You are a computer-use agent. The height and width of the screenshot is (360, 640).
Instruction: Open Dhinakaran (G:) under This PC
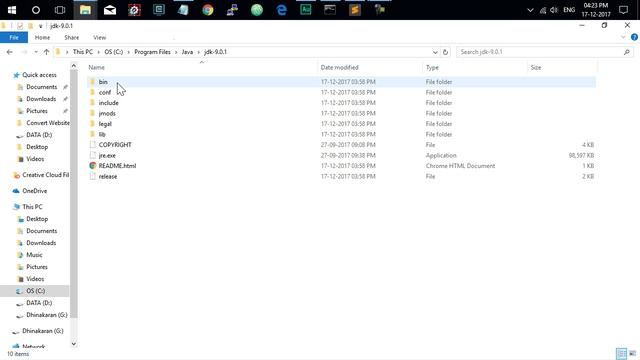(x=47, y=315)
